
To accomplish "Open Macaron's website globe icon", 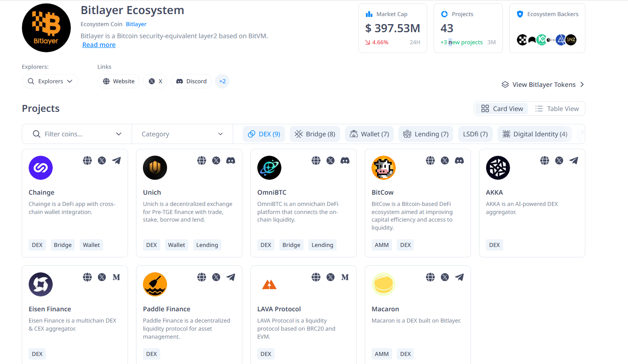I will click(x=430, y=277).
